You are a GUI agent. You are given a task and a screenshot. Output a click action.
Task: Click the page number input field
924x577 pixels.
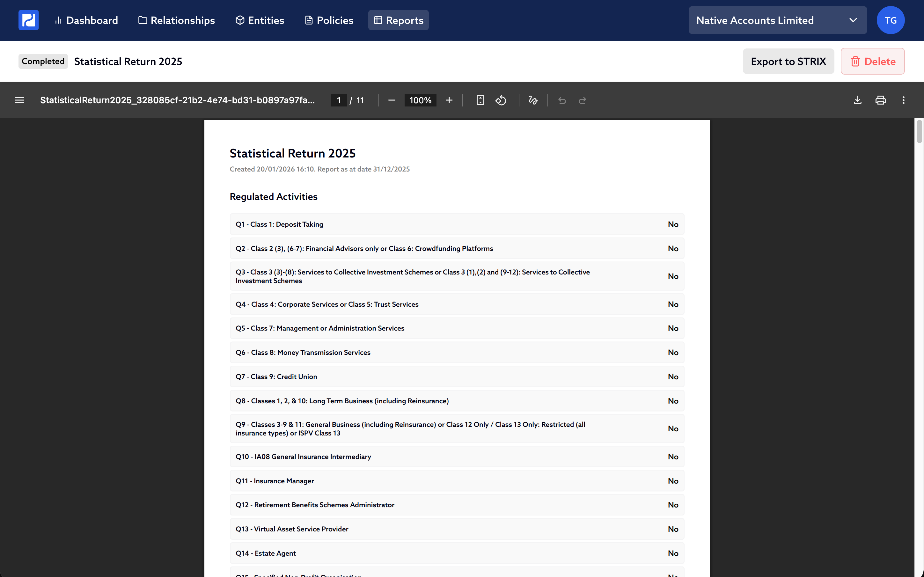point(339,100)
